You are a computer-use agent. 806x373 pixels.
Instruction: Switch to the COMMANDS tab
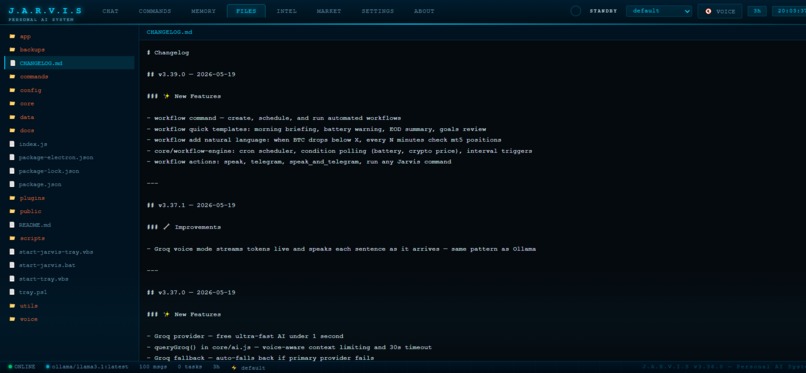(155, 11)
